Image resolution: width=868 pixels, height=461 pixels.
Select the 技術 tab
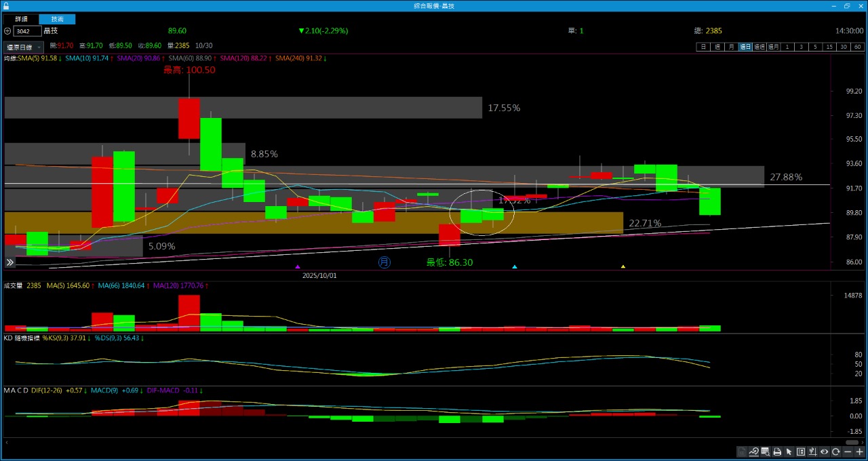point(57,20)
